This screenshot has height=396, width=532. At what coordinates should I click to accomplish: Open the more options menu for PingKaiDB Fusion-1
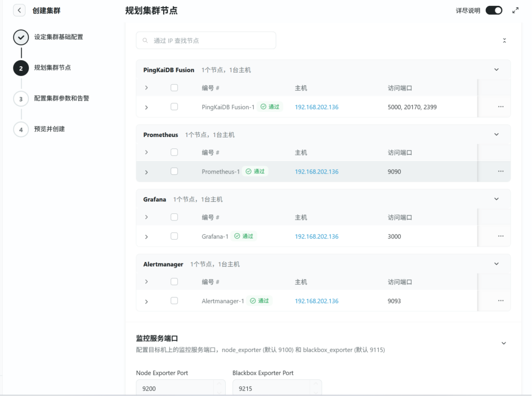[501, 107]
